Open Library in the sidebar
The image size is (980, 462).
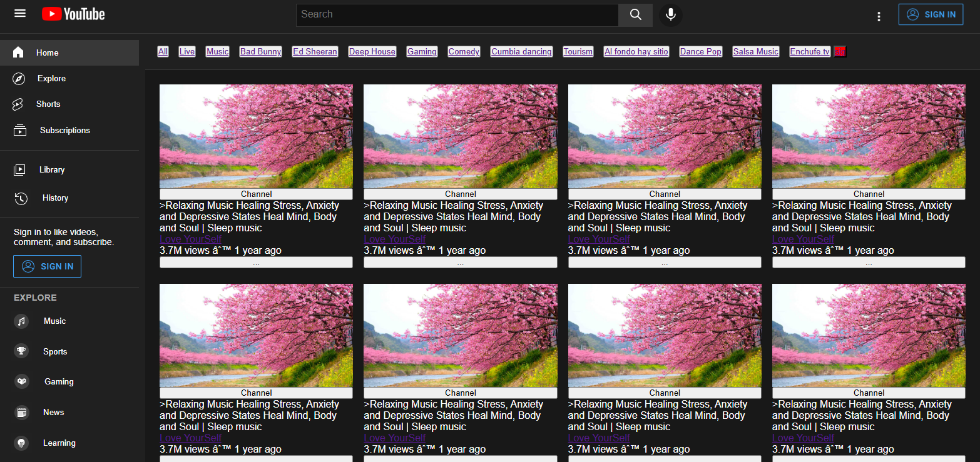tap(51, 170)
